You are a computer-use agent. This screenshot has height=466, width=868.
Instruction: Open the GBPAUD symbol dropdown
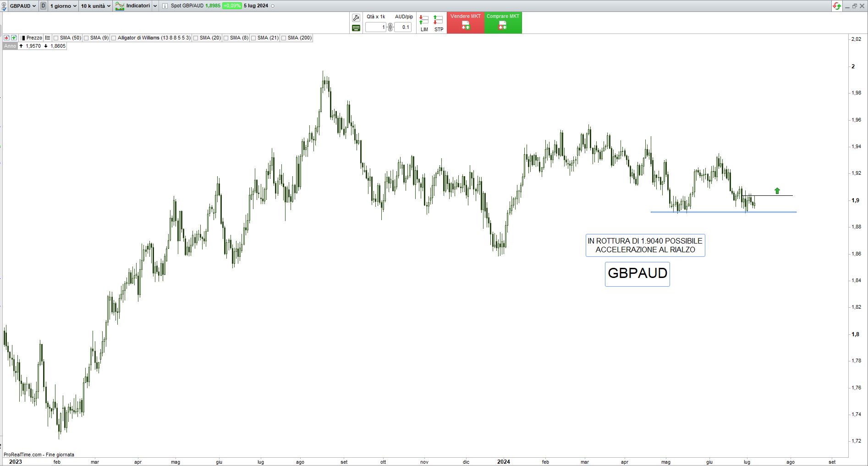(23, 6)
